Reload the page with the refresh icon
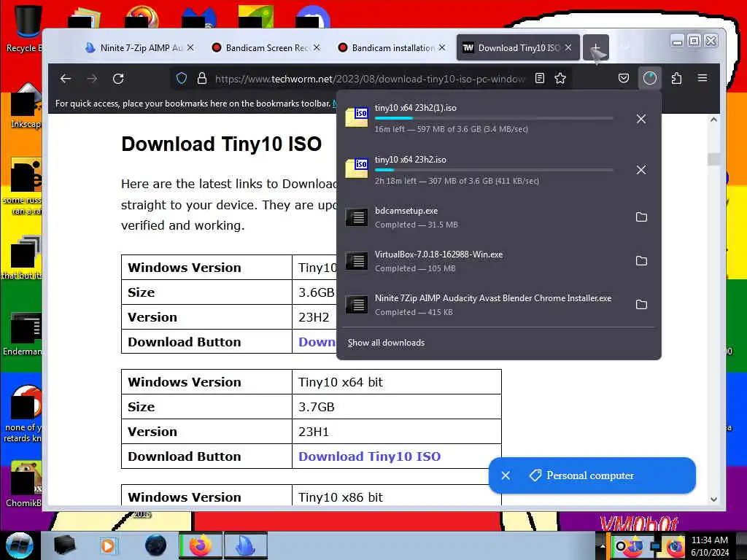Viewport: 747px width, 560px height. pyautogui.click(x=118, y=79)
